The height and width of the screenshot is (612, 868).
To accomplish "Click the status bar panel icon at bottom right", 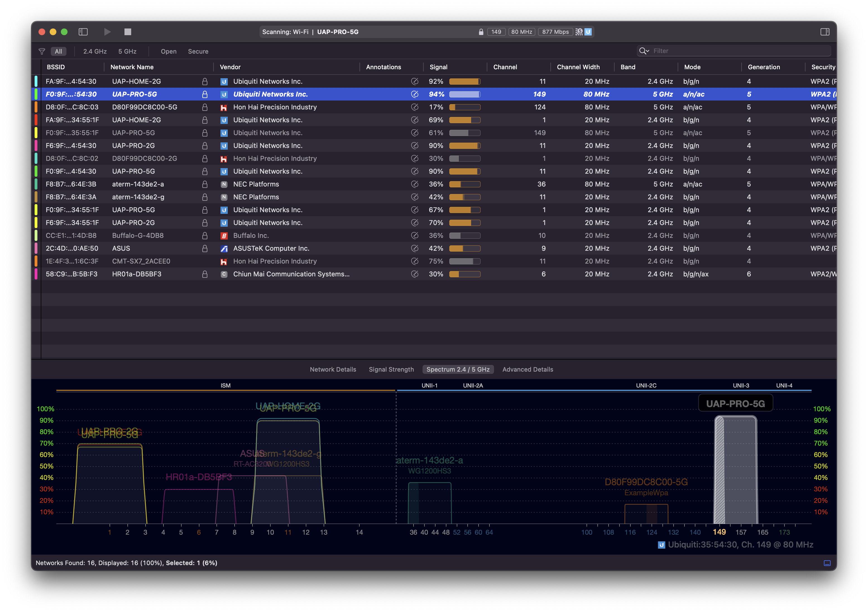I will (x=827, y=563).
